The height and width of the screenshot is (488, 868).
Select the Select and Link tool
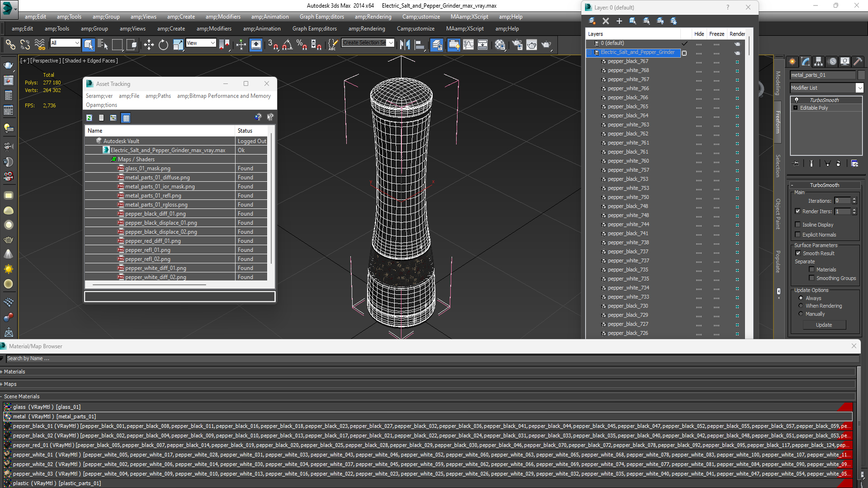[x=10, y=44]
